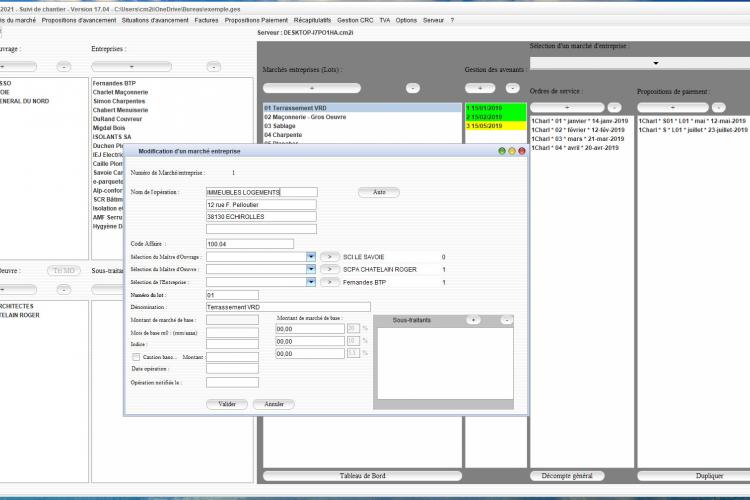Select lot 04 Charpente

click(363, 135)
